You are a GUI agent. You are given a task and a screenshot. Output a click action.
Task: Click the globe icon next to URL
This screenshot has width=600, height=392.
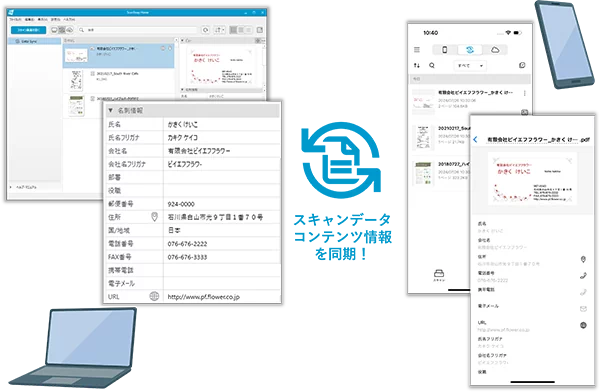[x=154, y=296]
